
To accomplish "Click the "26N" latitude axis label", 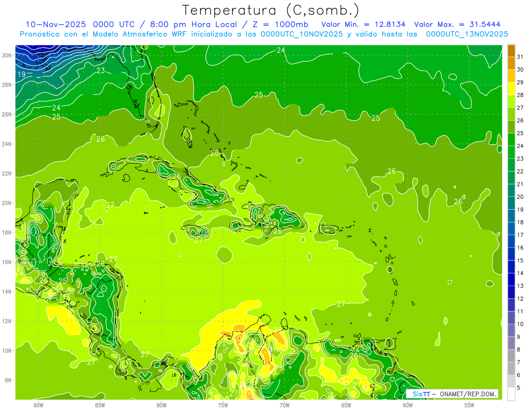I will (x=8, y=114).
